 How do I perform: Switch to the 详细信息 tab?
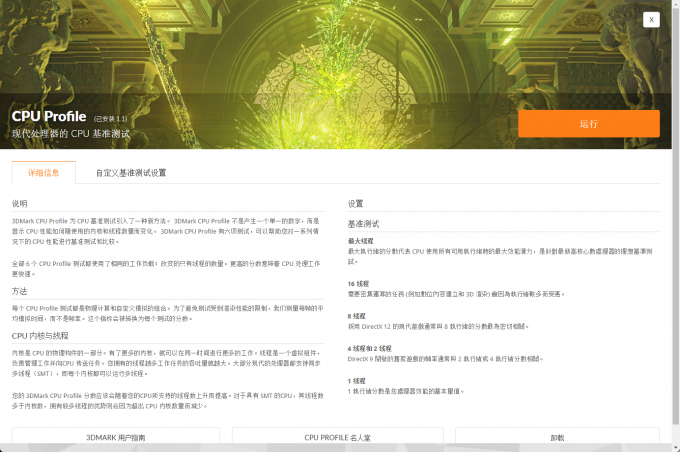point(44,173)
